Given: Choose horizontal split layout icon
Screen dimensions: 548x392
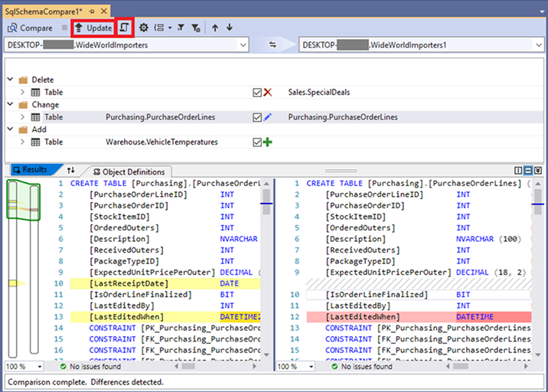Looking at the screenshot, I should click(x=528, y=170).
